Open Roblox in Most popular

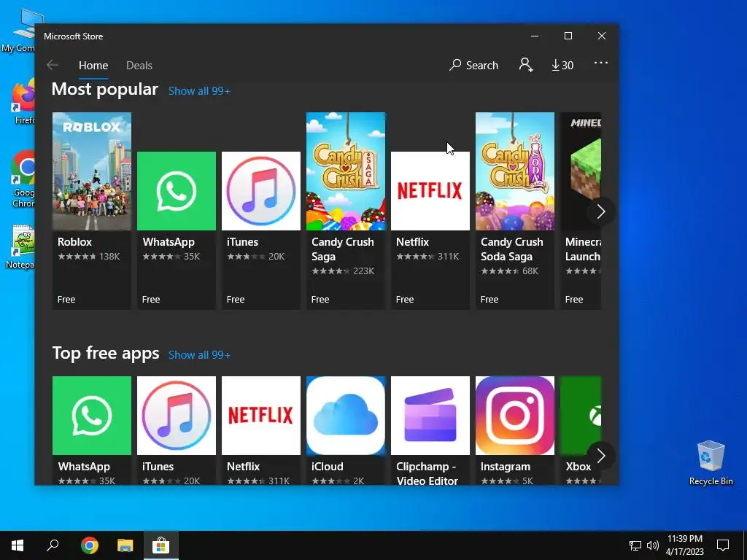click(x=92, y=211)
